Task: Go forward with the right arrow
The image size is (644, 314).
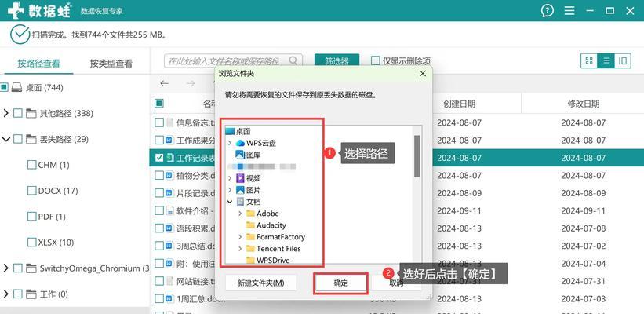Action: [x=190, y=83]
